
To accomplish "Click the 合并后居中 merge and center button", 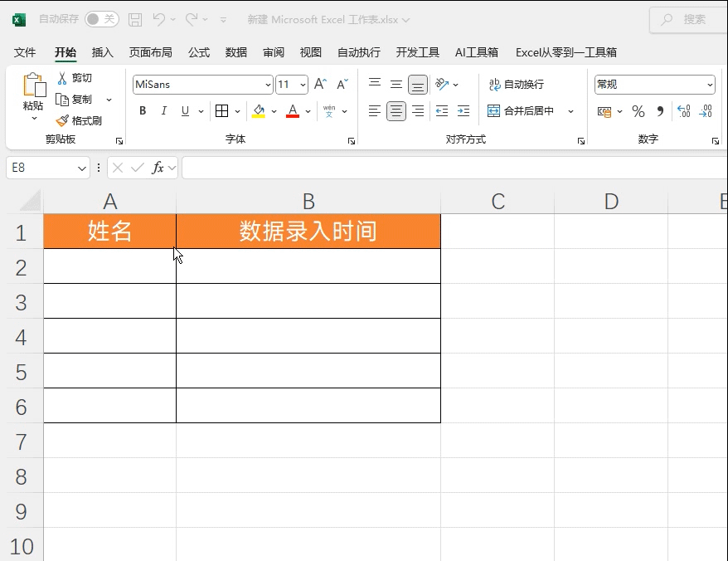I will coord(521,111).
